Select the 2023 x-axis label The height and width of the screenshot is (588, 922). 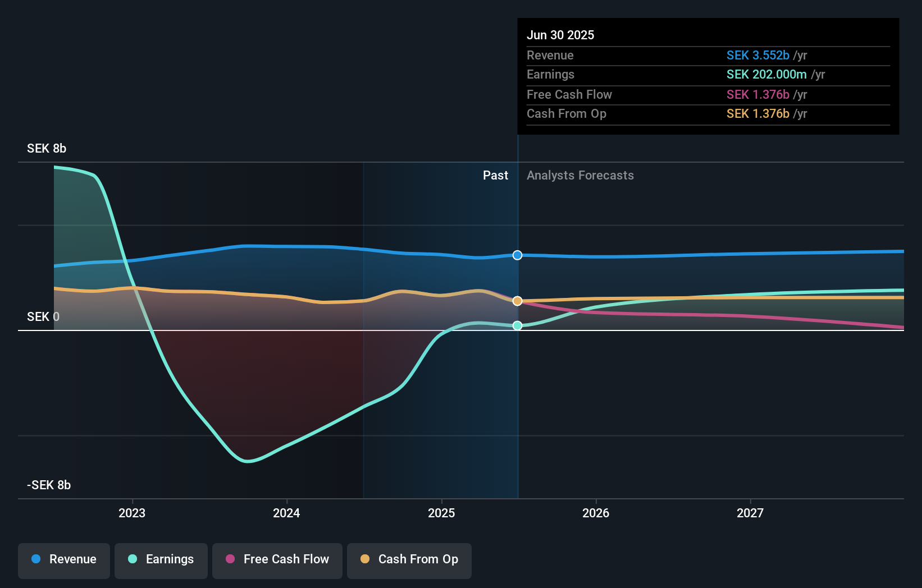[x=132, y=513]
